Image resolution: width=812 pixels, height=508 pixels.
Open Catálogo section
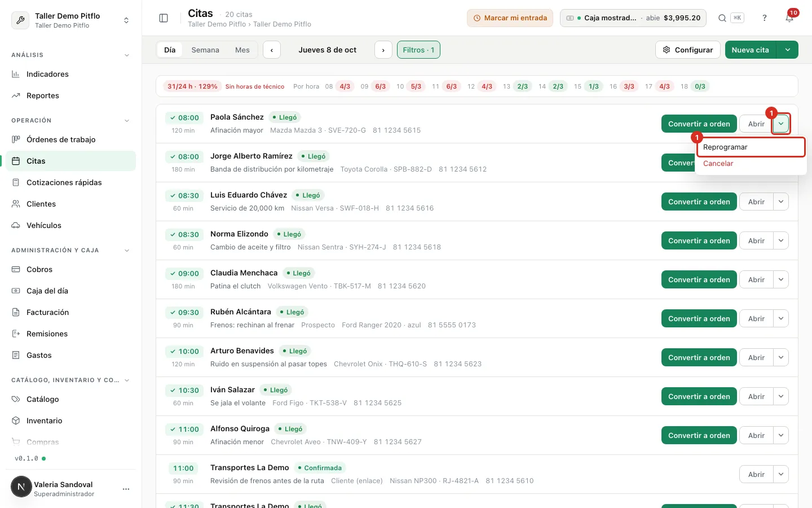pos(70,399)
